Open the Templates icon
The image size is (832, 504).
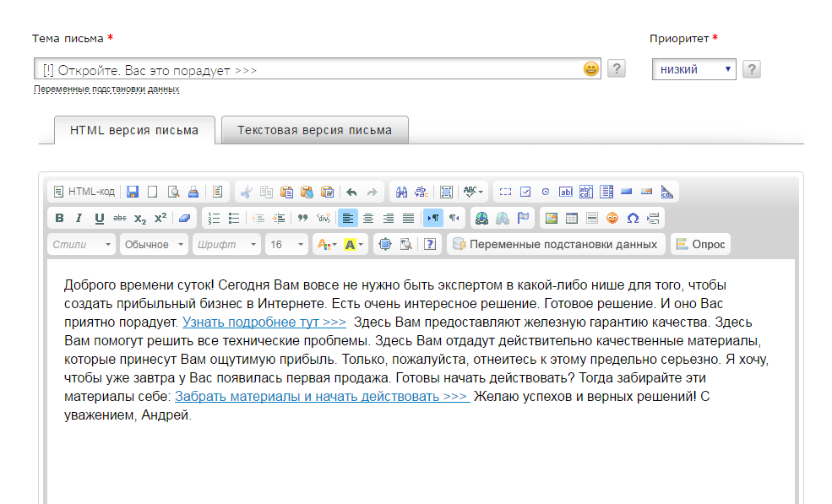218,192
